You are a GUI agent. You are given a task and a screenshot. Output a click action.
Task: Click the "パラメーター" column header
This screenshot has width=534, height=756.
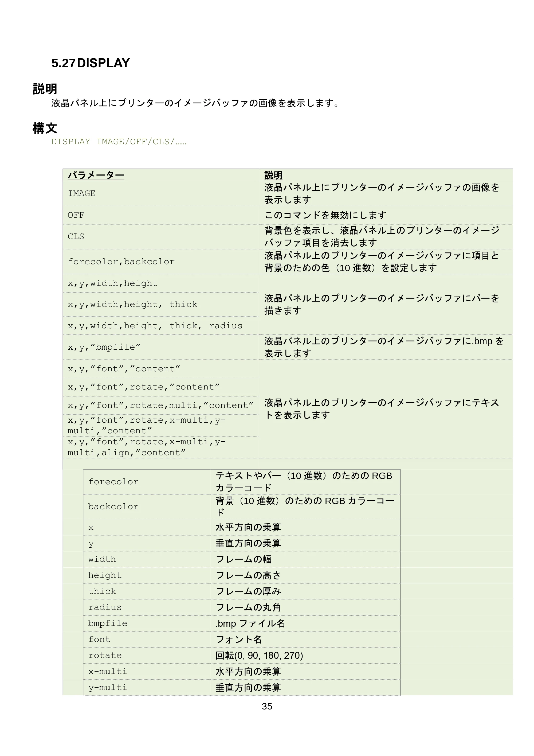[x=96, y=175]
